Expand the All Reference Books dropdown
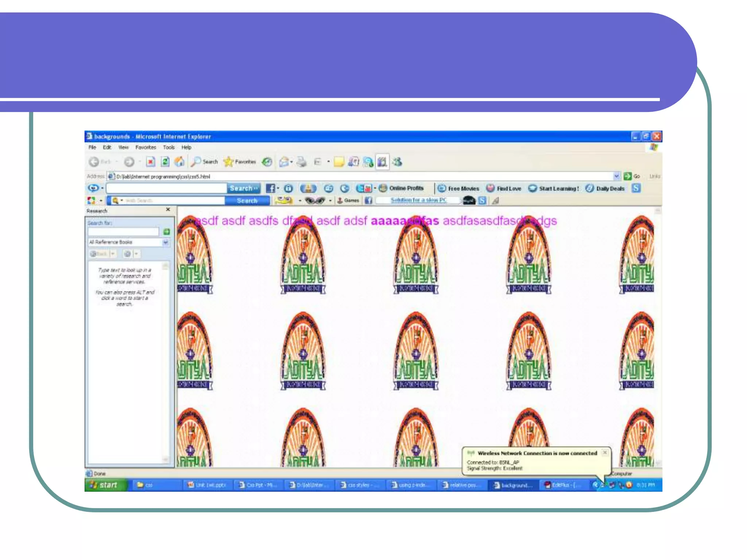 pos(166,242)
